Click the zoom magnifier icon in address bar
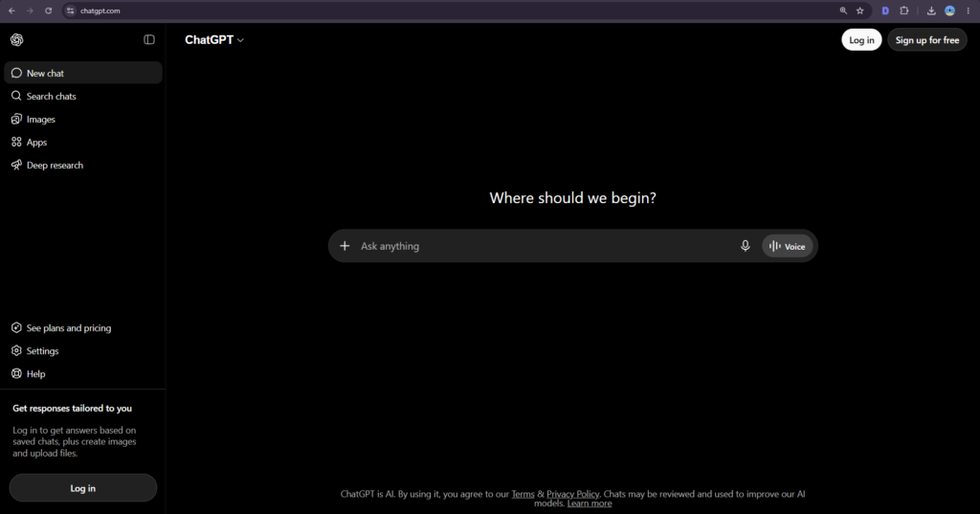The image size is (980, 514). click(843, 11)
